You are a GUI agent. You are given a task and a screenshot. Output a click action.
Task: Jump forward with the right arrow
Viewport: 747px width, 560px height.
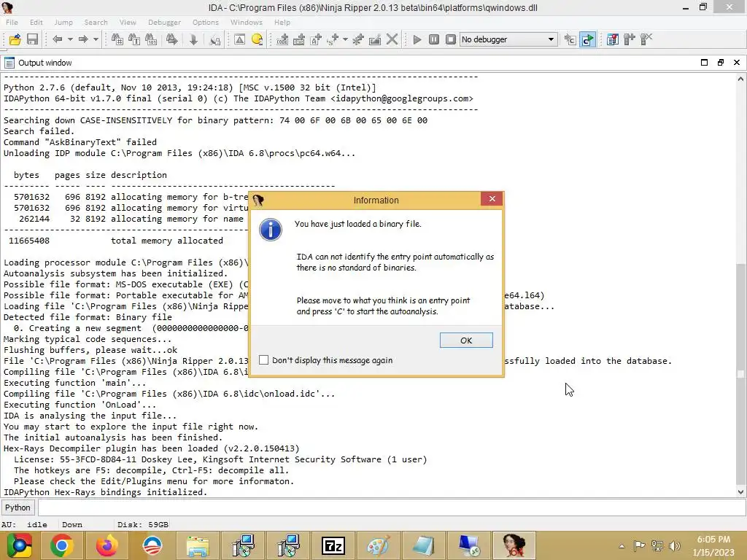(x=83, y=39)
